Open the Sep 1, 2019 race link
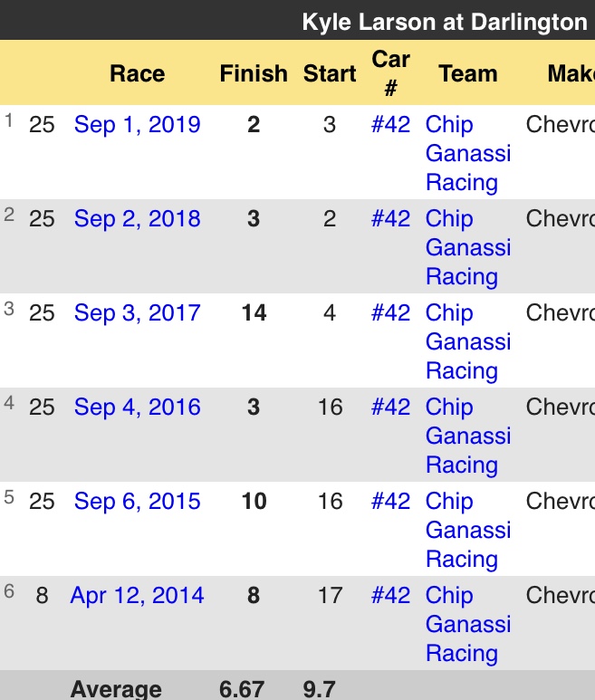The image size is (595, 700). click(138, 124)
